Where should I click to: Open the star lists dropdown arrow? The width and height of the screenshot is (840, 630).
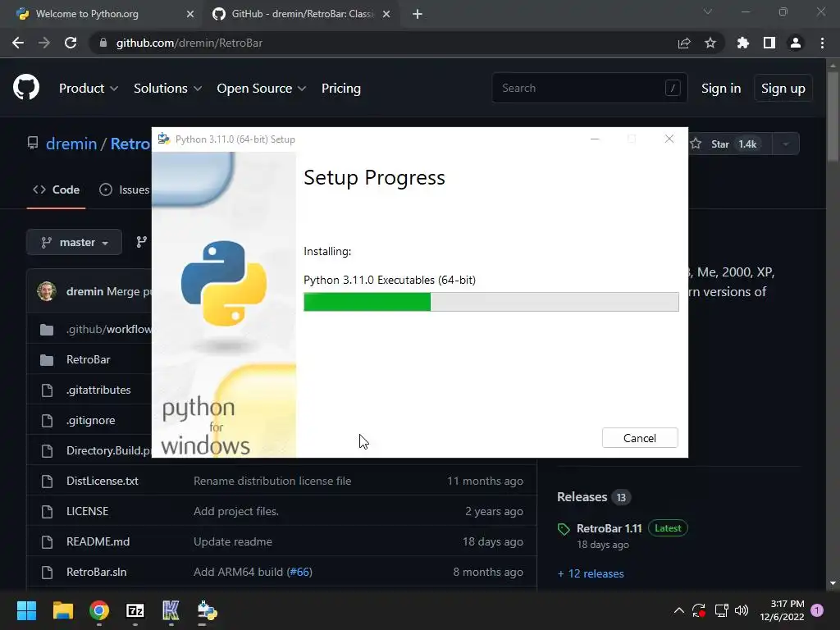[x=786, y=144]
